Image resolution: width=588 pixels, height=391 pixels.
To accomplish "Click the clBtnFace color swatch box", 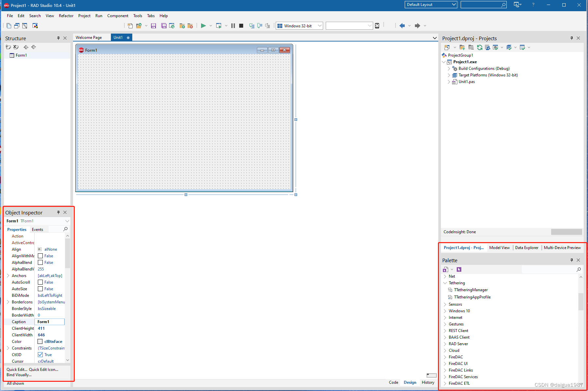I will click(x=40, y=342).
